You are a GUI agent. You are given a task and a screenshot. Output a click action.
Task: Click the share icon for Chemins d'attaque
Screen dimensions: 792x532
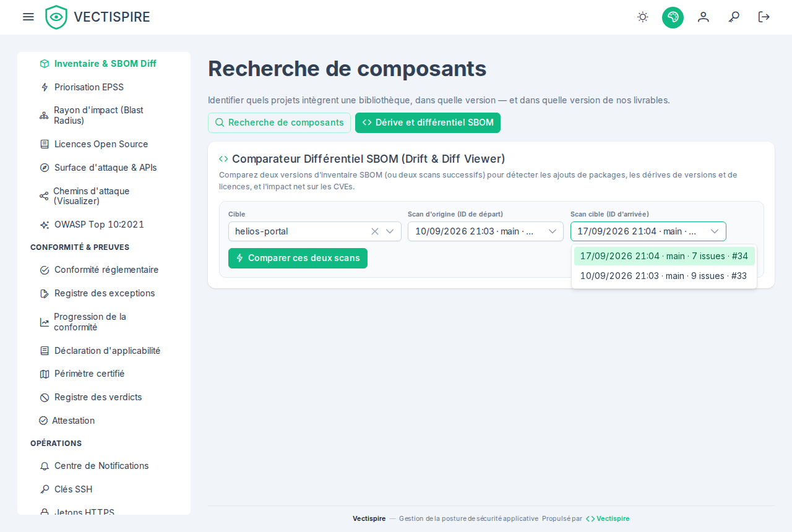(x=44, y=196)
